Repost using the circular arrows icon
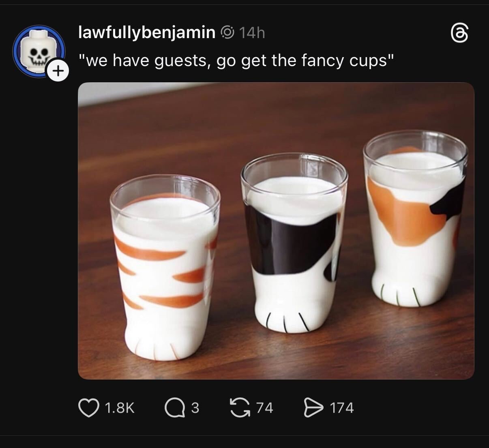This screenshot has height=448, width=489. [x=239, y=407]
